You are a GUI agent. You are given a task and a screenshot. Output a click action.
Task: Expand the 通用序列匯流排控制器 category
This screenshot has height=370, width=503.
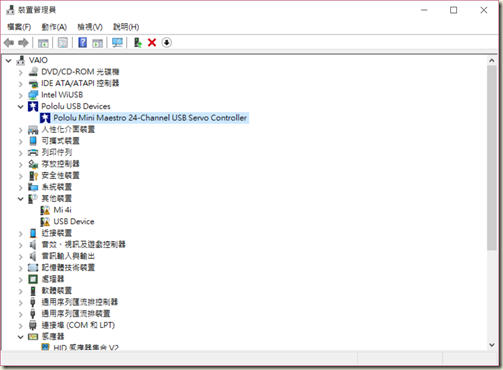click(21, 303)
